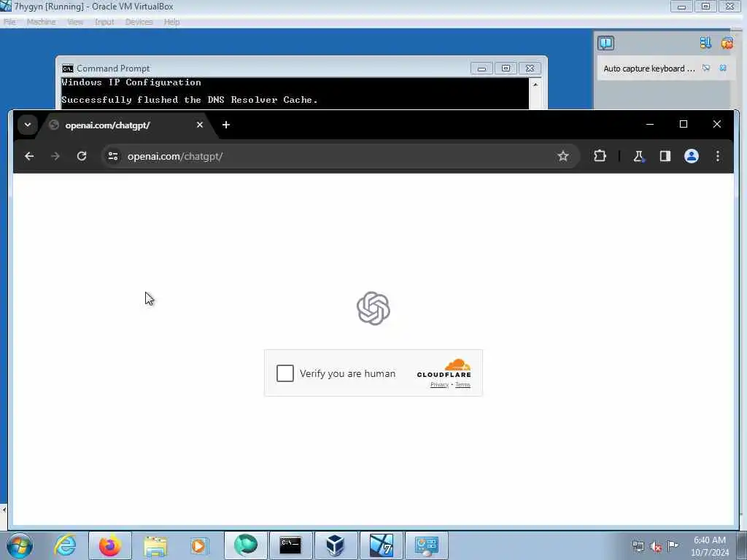Click the taskbar clock showing 6:40 AM
Image resolution: width=747 pixels, height=560 pixels.
click(x=710, y=545)
